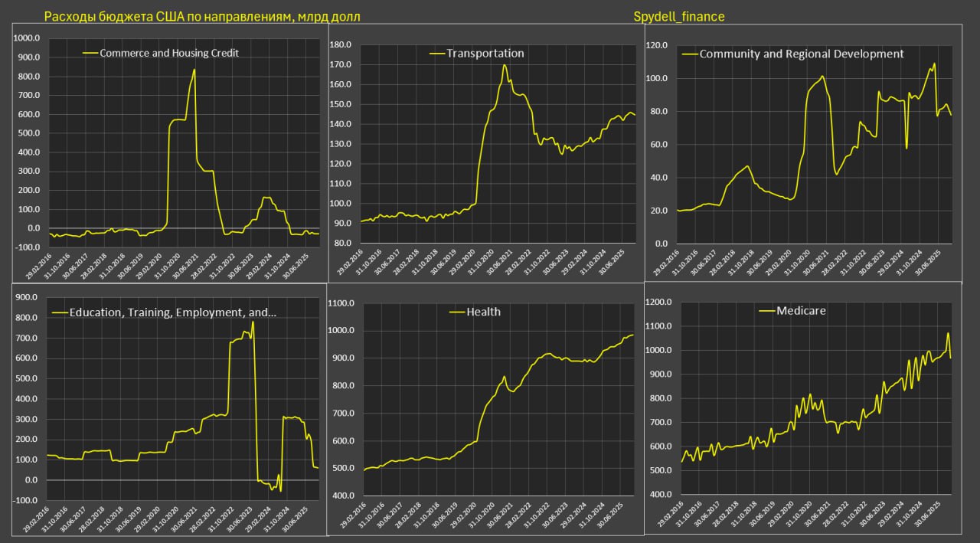The width and height of the screenshot is (980, 543).
Task: Click the 1200.0 y-axis label in Medicare chart
Action: coord(658,303)
